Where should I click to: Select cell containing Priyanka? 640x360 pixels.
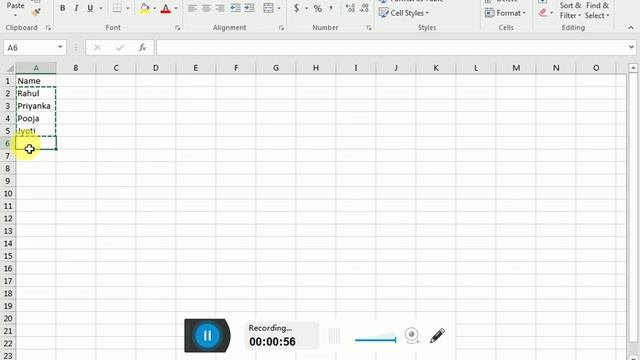36,106
